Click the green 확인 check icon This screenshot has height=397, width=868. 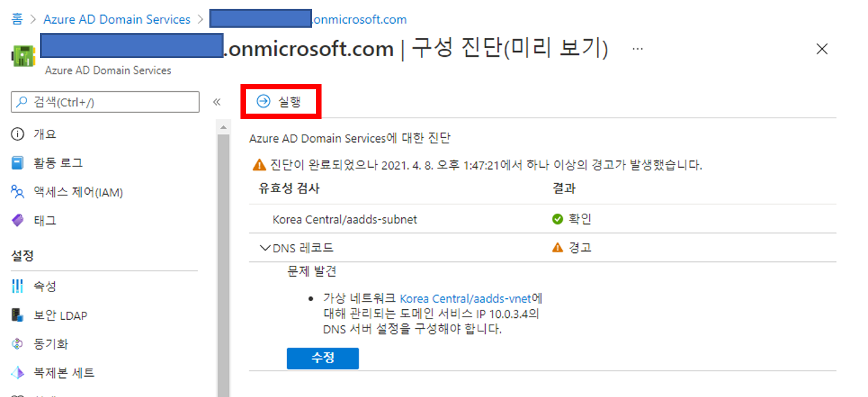pos(557,219)
